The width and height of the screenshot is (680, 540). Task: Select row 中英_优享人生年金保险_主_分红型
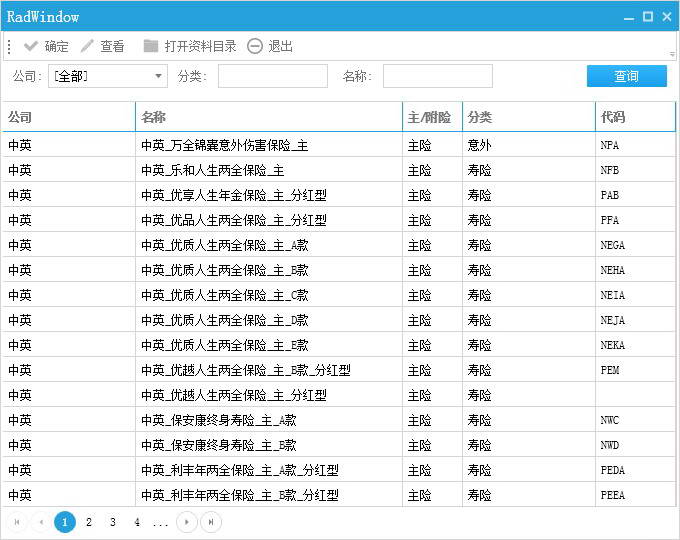click(339, 195)
